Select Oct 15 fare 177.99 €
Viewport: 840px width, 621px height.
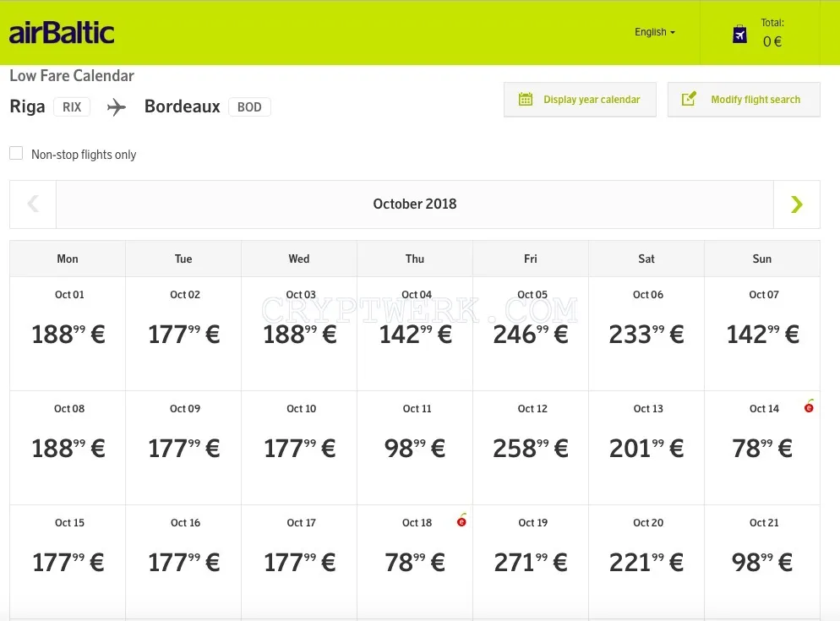68,562
